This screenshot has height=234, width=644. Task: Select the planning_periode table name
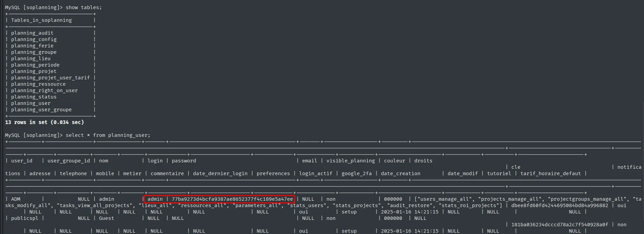coord(35,65)
